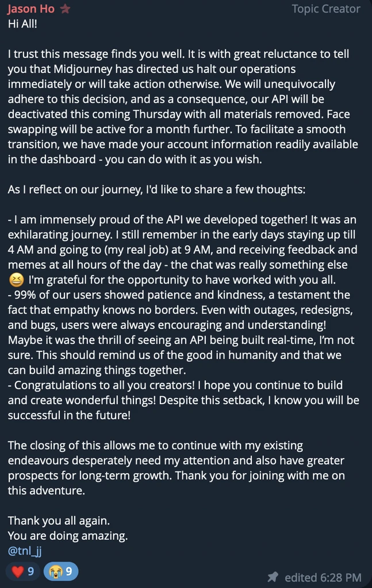Image resolution: width=372 pixels, height=588 pixels.
Task: Toggle the crying face reaction
Action: point(61,571)
